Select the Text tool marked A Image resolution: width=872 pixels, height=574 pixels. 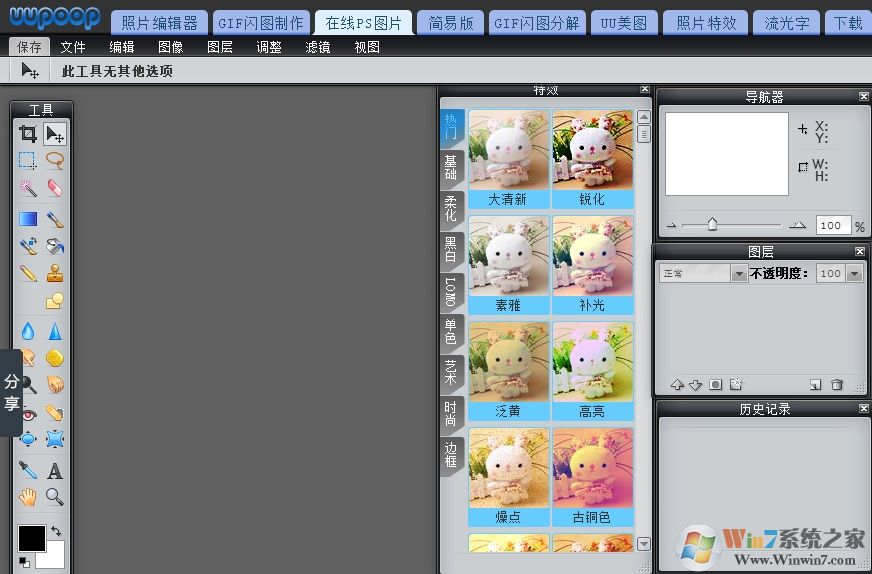[x=55, y=471]
